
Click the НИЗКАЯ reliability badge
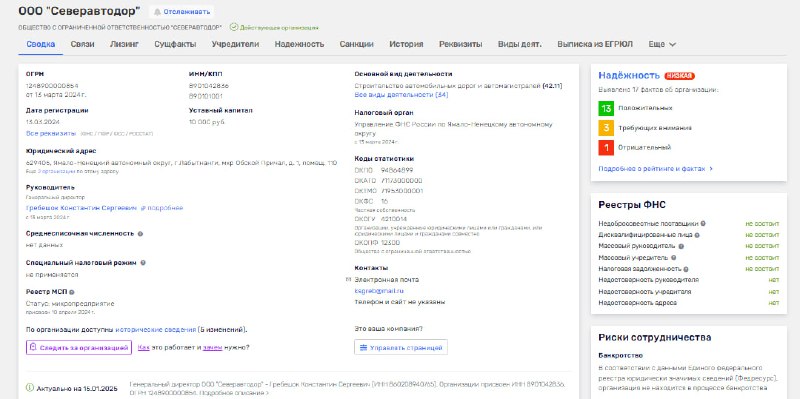click(x=679, y=76)
